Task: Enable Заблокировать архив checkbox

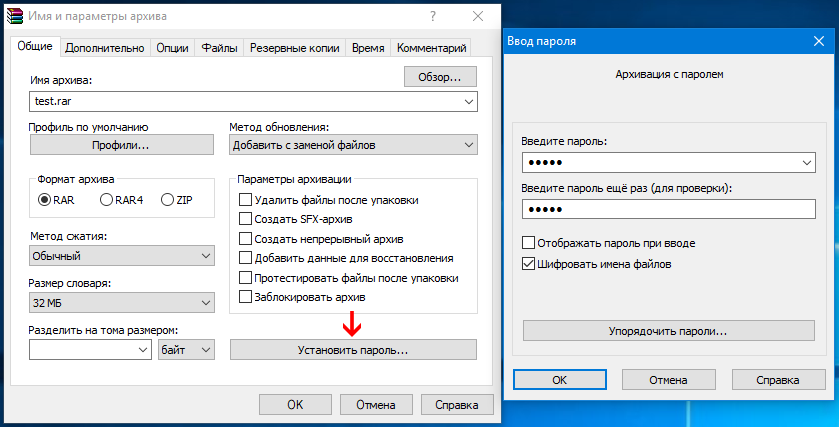Action: [x=245, y=296]
